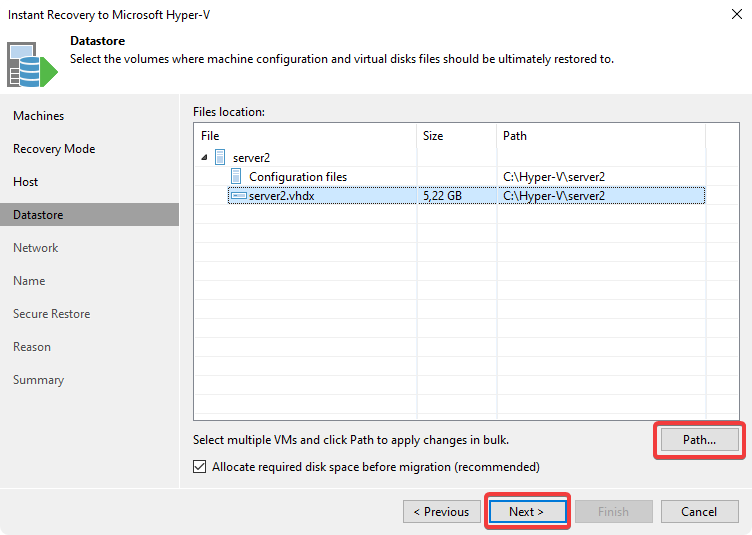The image size is (752, 535).
Task: Click the Datastore wizard header icon
Action: point(32,64)
